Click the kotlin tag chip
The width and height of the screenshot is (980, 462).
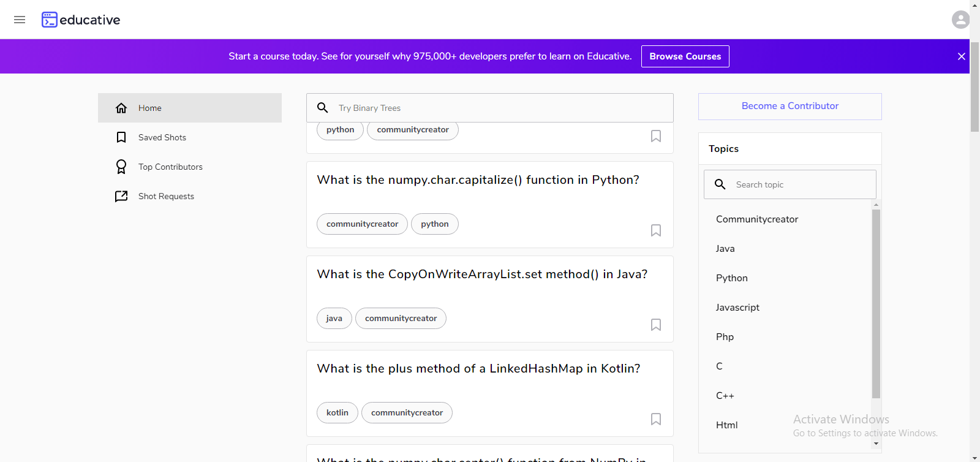pyautogui.click(x=337, y=413)
